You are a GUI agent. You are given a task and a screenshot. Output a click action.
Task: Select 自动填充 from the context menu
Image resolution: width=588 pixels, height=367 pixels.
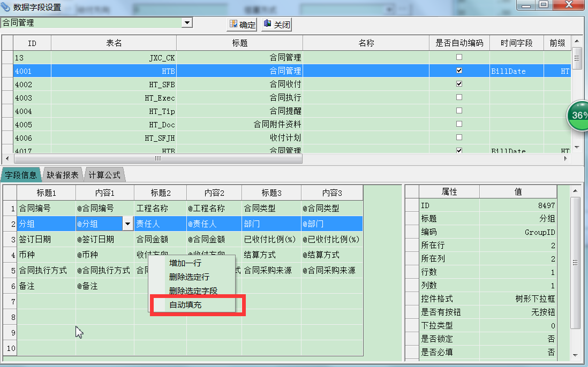[185, 304]
